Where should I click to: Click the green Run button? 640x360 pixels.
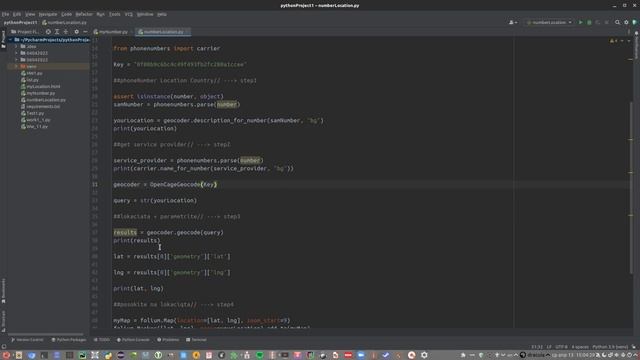click(x=580, y=22)
